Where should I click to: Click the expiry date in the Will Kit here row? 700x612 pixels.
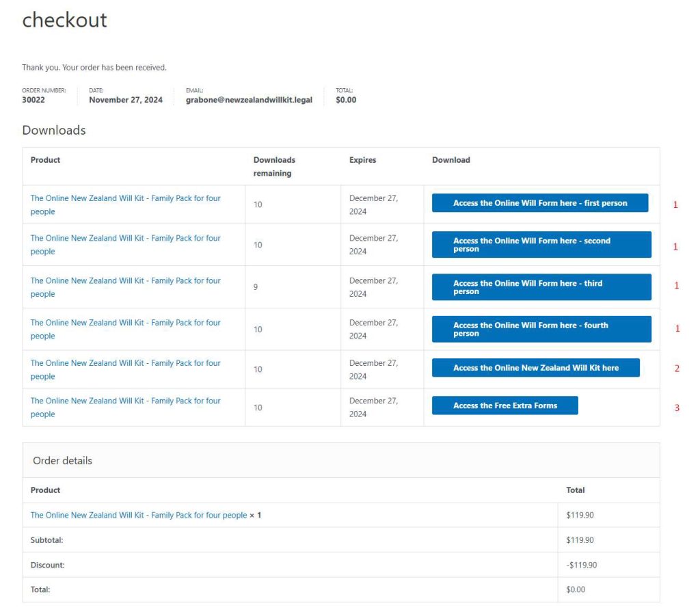point(373,369)
